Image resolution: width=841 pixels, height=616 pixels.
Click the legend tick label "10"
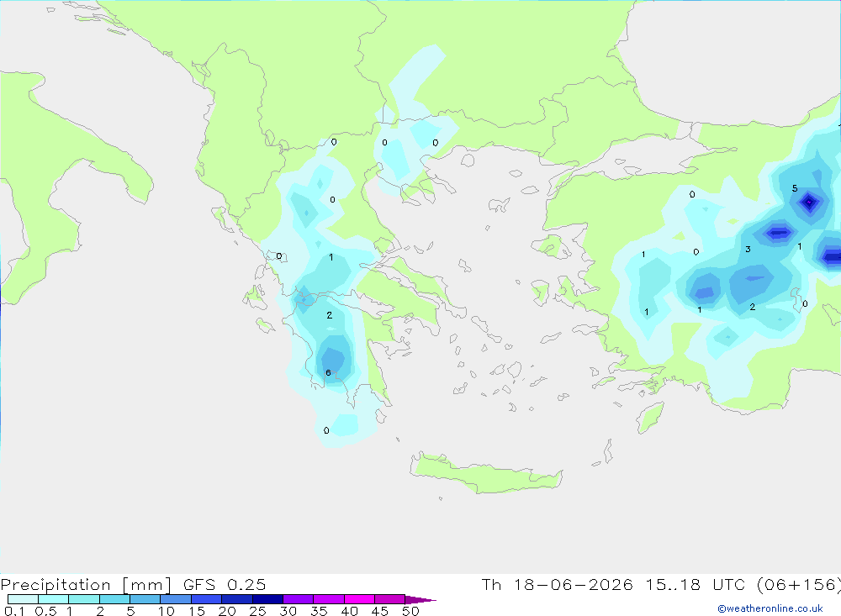click(167, 611)
